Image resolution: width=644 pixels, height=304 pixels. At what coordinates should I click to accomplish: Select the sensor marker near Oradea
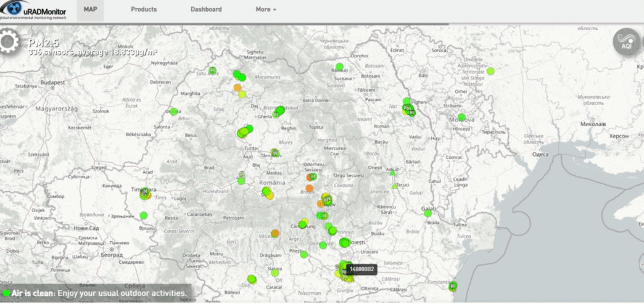coord(174,112)
